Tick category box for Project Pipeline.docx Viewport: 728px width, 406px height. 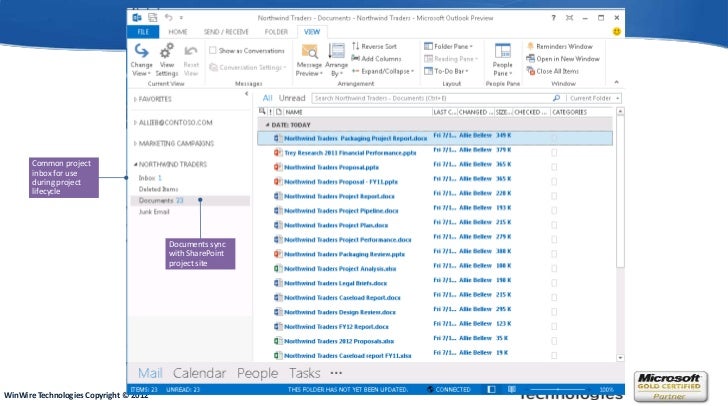pyautogui.click(x=554, y=210)
